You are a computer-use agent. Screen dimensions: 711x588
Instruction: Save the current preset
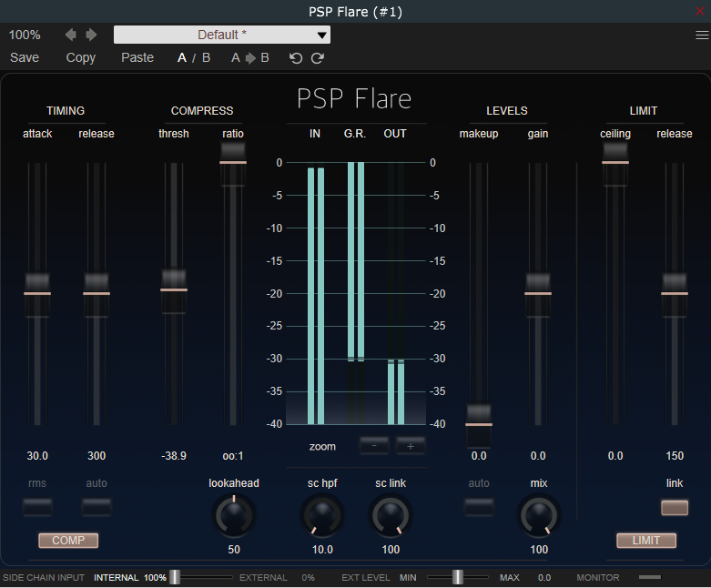[25, 57]
